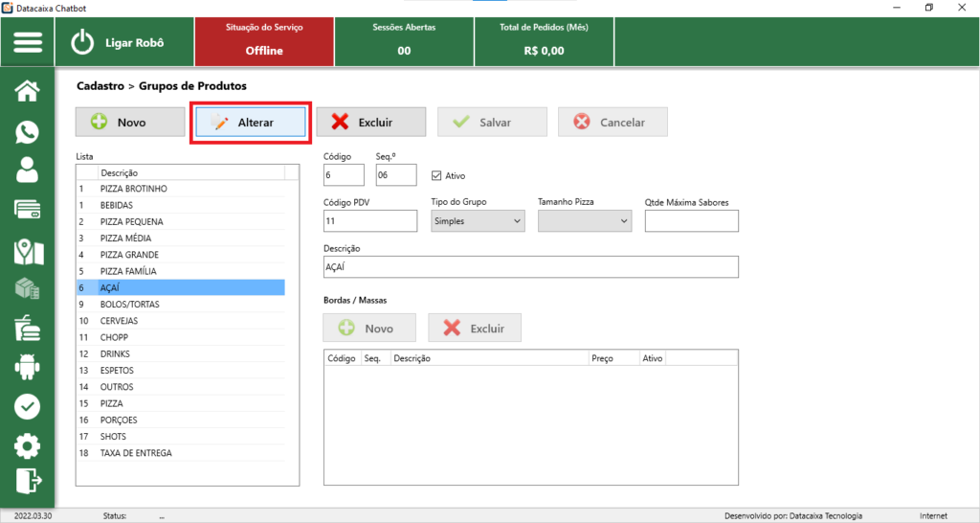This screenshot has height=523, width=980.
Task: Toggle the Ativo checkbox
Action: 437,176
